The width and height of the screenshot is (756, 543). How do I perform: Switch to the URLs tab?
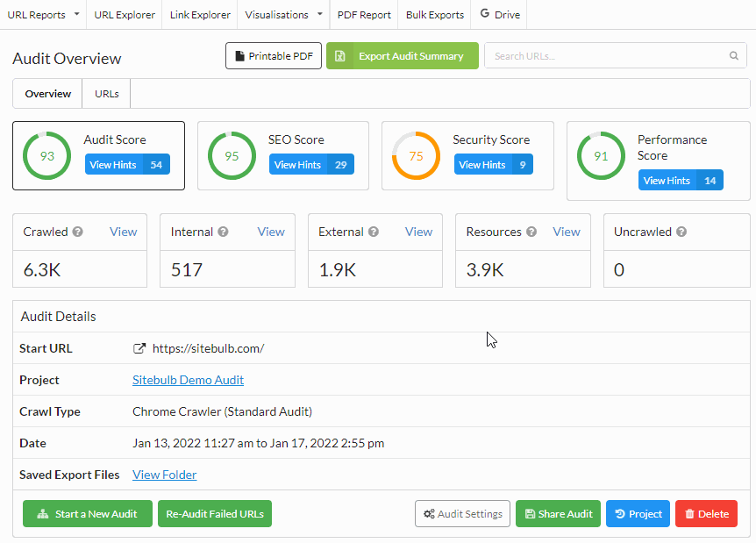click(106, 94)
